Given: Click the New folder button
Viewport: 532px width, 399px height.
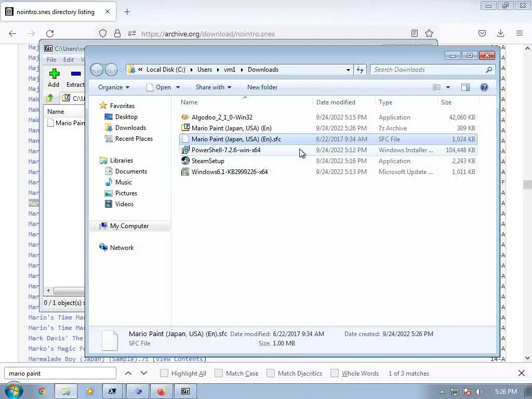Looking at the screenshot, I should point(262,87).
